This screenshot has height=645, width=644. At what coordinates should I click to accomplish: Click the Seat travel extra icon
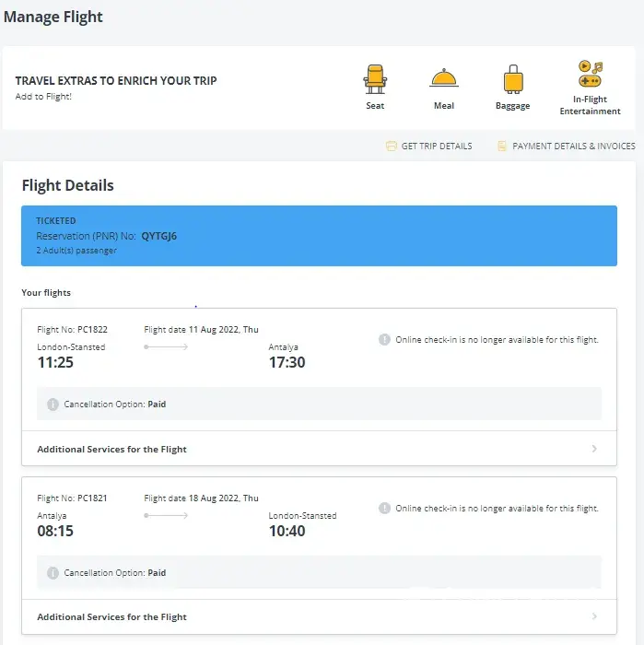[375, 79]
